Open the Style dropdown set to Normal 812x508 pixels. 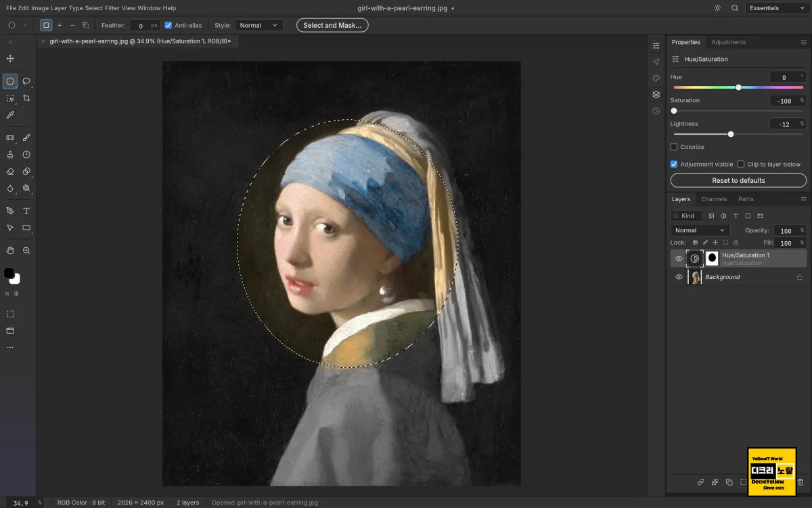pyautogui.click(x=259, y=25)
